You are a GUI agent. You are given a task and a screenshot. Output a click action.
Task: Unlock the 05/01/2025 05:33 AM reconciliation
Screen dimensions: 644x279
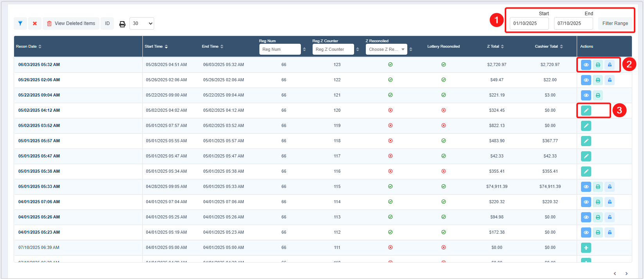[609, 187]
